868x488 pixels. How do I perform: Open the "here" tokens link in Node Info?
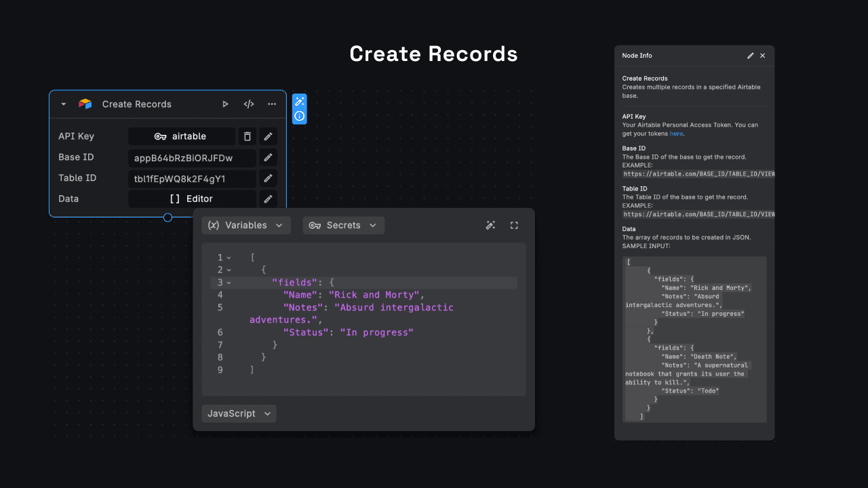676,134
